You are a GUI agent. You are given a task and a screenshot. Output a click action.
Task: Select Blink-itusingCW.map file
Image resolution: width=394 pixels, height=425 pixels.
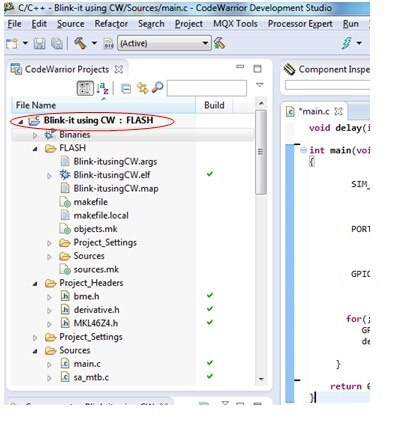116,189
